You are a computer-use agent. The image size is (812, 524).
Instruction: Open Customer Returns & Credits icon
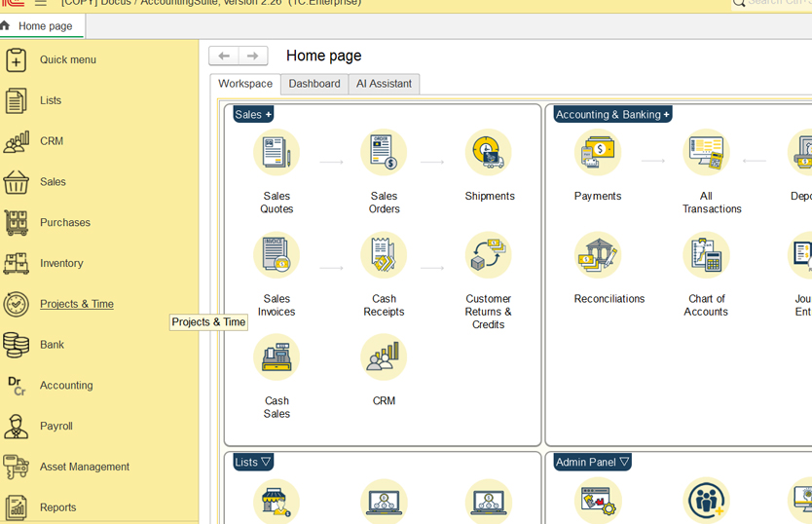pos(489,255)
